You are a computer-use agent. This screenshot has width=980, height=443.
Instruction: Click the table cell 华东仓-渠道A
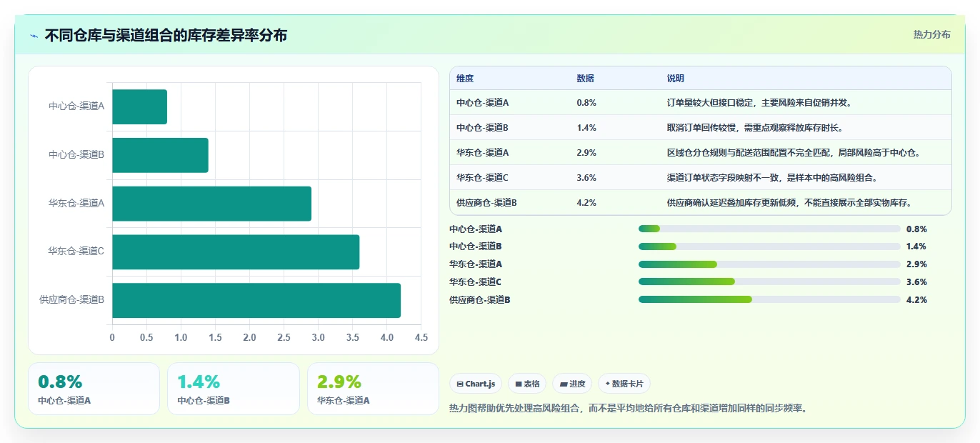[483, 153]
